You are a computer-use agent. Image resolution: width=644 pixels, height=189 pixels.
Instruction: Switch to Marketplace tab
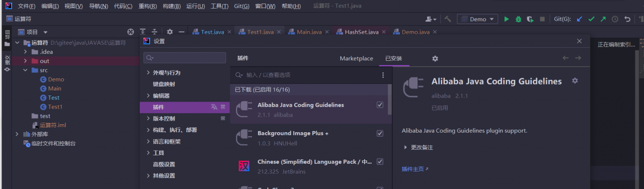point(356,58)
